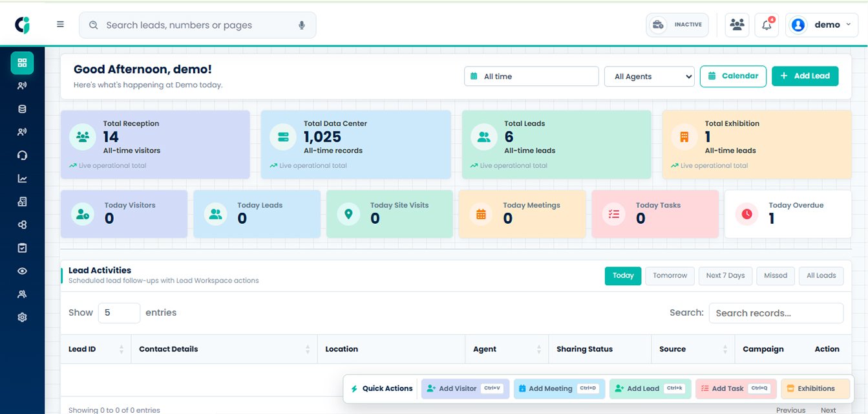868x414 pixels.
Task: Open the settings gear icon in sidebar
Action: point(22,318)
